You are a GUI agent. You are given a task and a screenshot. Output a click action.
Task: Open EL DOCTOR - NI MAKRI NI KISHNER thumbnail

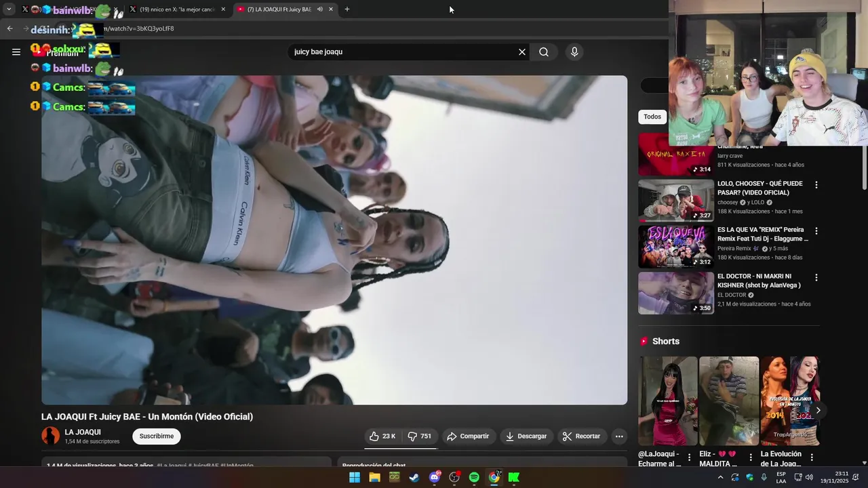(676, 293)
